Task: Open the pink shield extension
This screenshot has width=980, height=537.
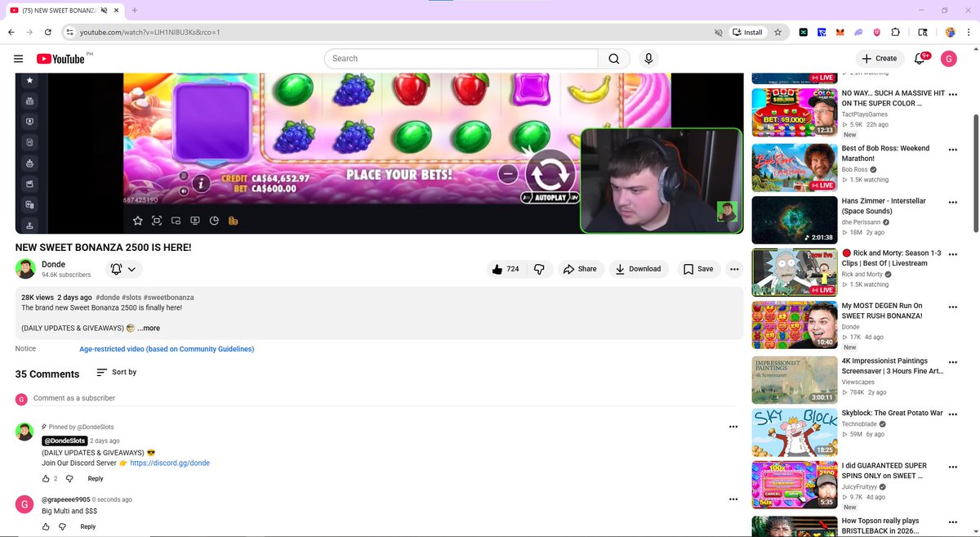Action: 877,32
